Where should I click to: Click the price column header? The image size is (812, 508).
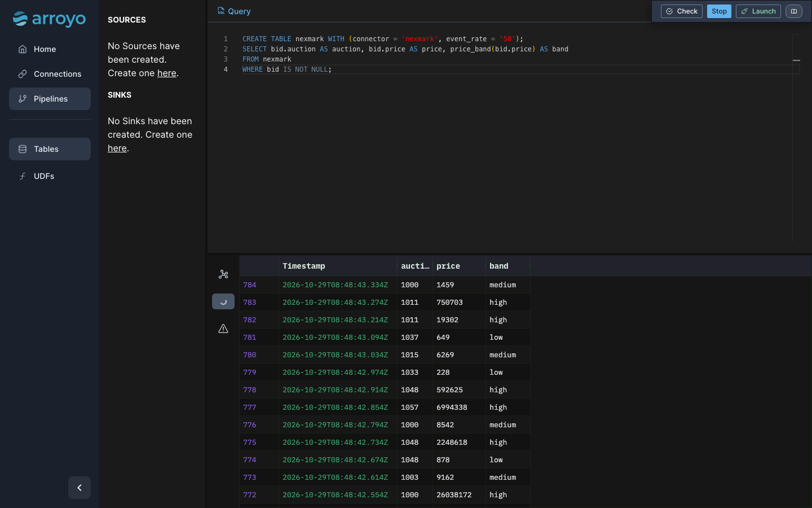pos(459,266)
